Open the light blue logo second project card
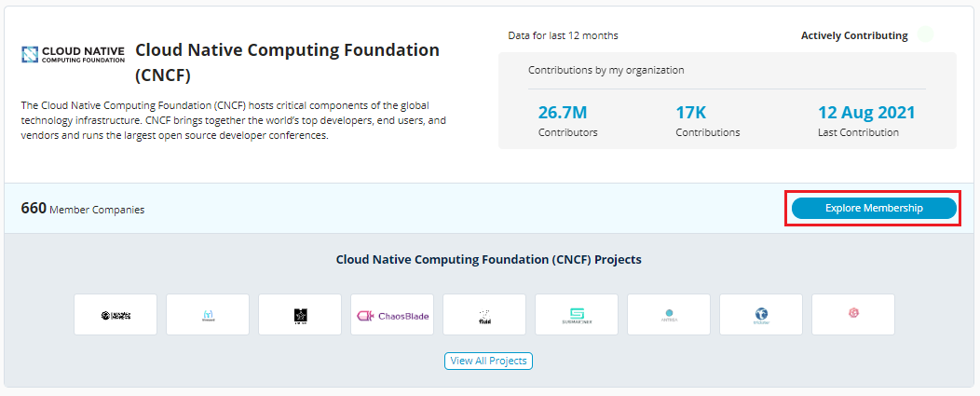980x396 pixels. pos(208,315)
